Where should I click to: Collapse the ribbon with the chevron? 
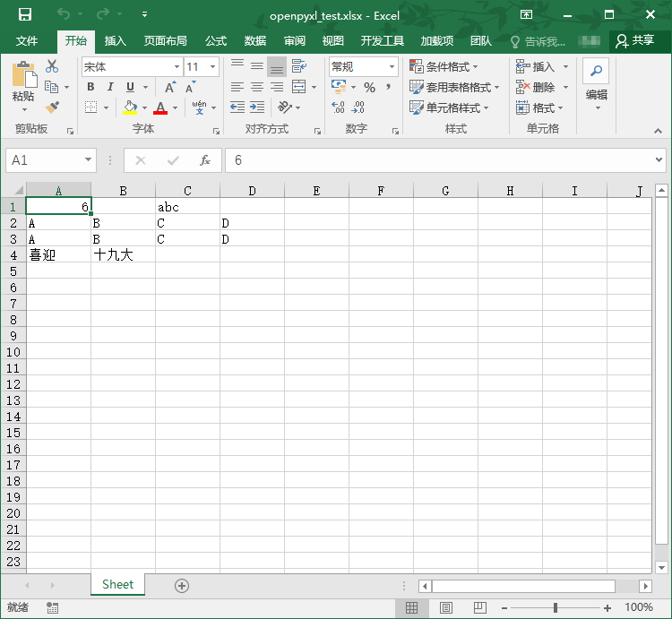(658, 131)
